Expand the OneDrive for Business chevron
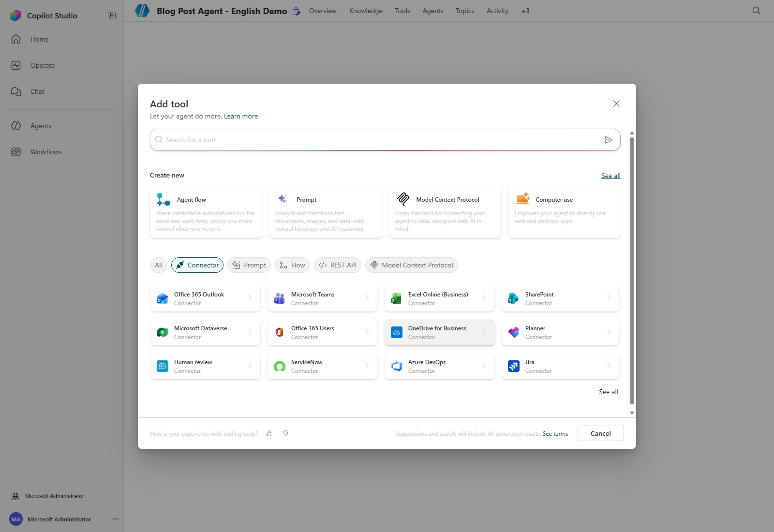774x532 pixels. 484,331
